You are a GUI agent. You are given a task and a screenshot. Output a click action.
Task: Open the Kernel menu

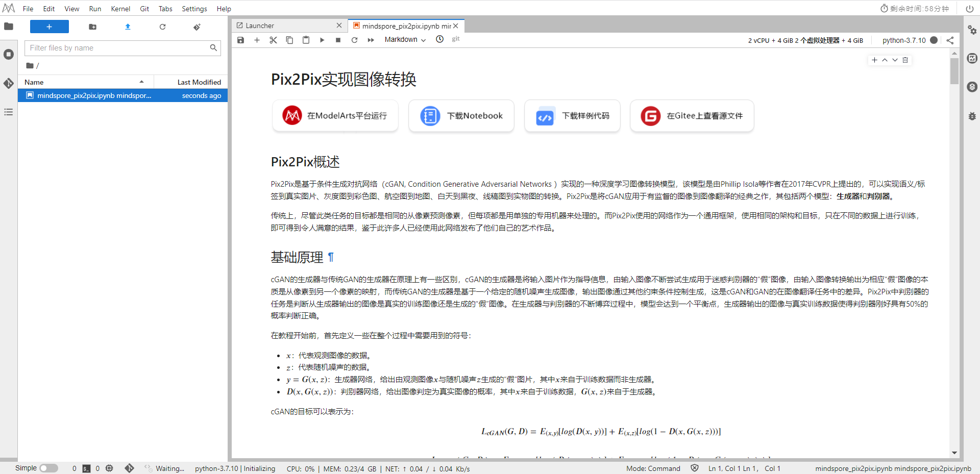click(120, 9)
